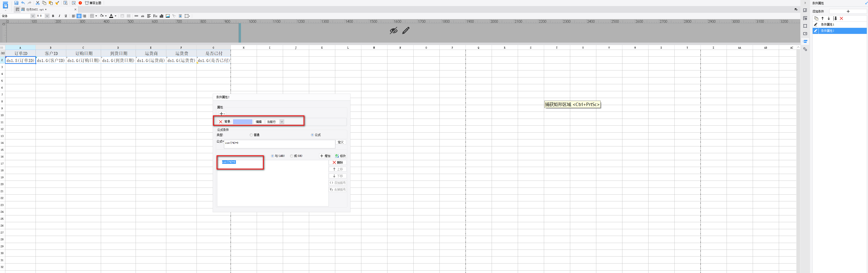This screenshot has width=868, height=273.
Task: Open the font size dropdown
Action: pos(47,16)
